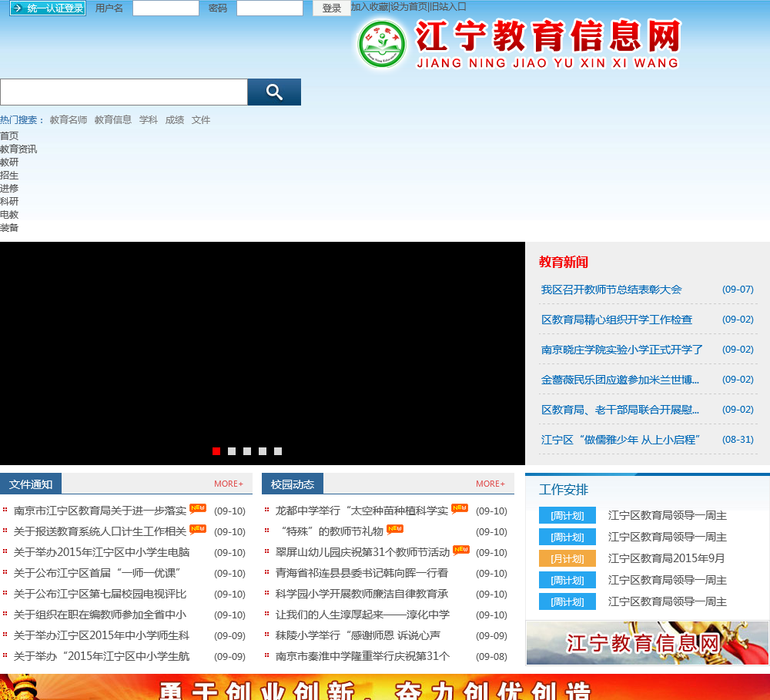
Task: Open article 翠屏山幼儿园庆祝第31个教师节活动
Action: click(x=363, y=552)
